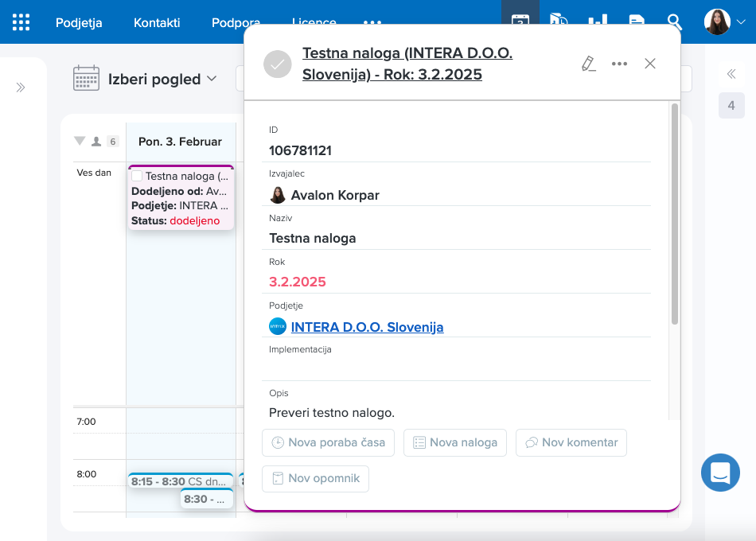Viewport: 756px width, 541px height.
Task: Collapse the users triangle in calendar header
Action: tap(79, 142)
